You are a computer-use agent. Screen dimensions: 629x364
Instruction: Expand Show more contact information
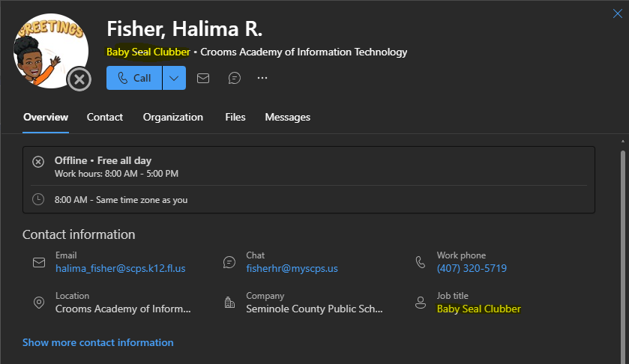point(97,342)
